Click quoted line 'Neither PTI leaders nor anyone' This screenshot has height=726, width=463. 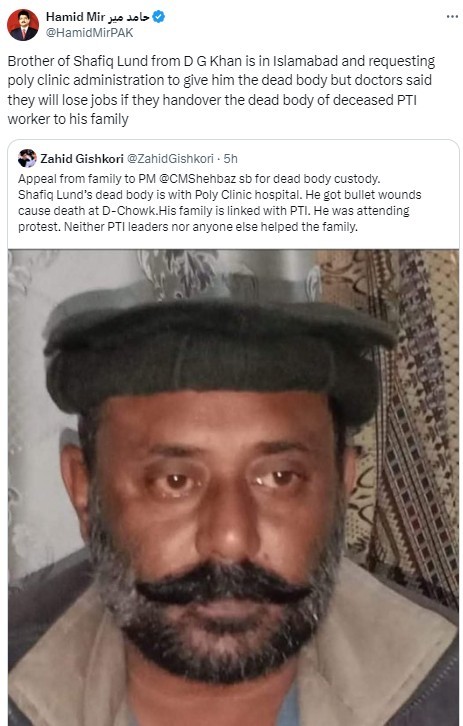(211, 227)
